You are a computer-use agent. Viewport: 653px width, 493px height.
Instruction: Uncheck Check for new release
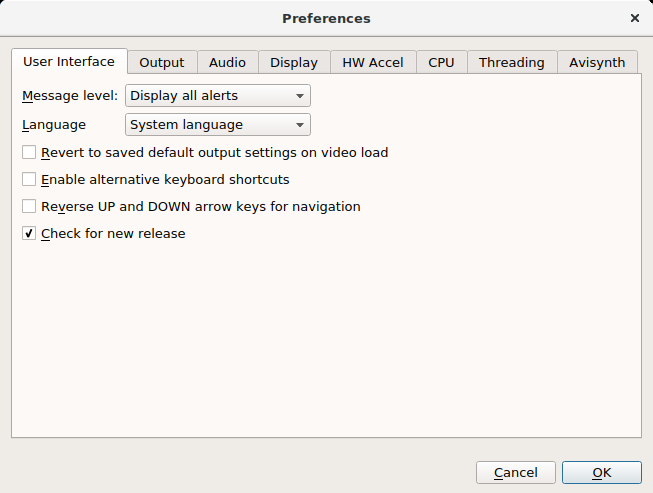[x=29, y=234]
